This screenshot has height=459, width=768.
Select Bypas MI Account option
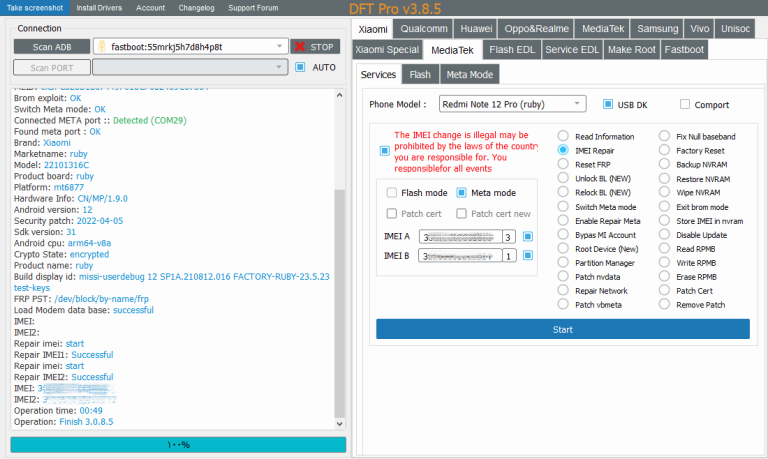coord(563,234)
